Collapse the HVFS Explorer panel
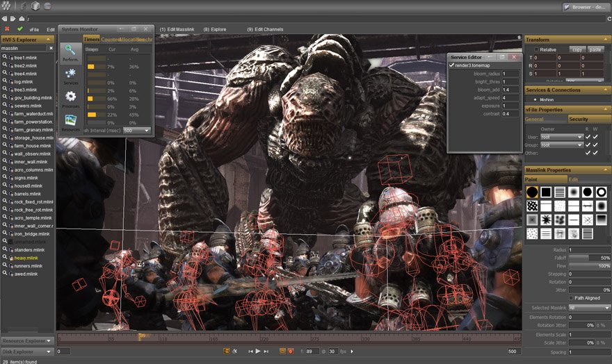Image resolution: width=612 pixels, height=364 pixels. click(49, 40)
